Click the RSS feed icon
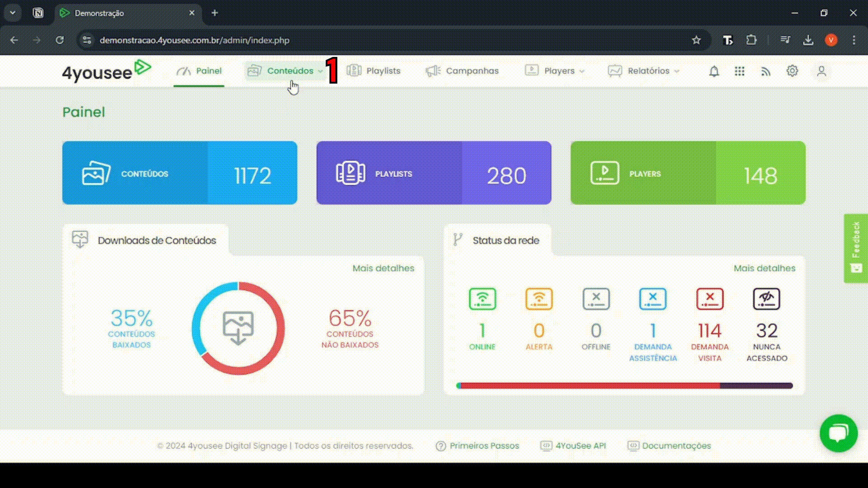This screenshot has height=488, width=868. click(765, 71)
